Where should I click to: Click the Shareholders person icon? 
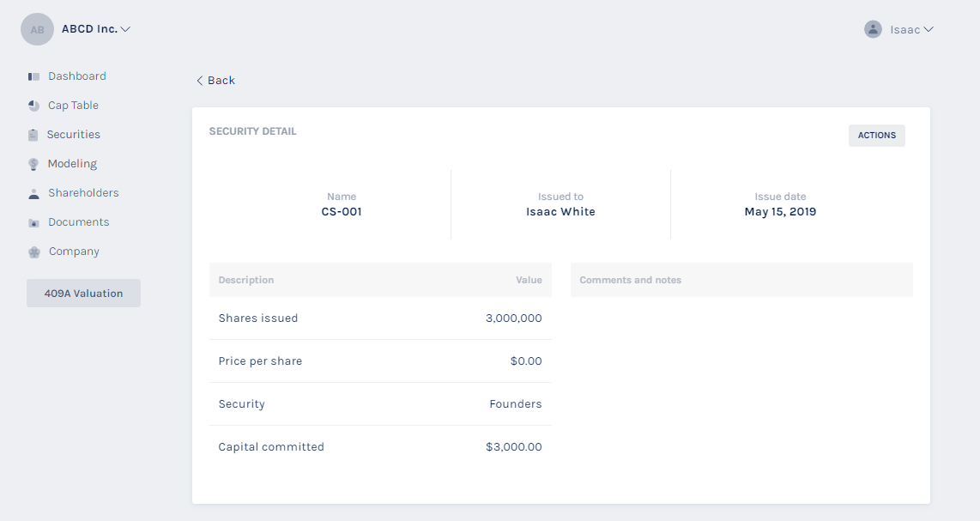click(x=34, y=193)
